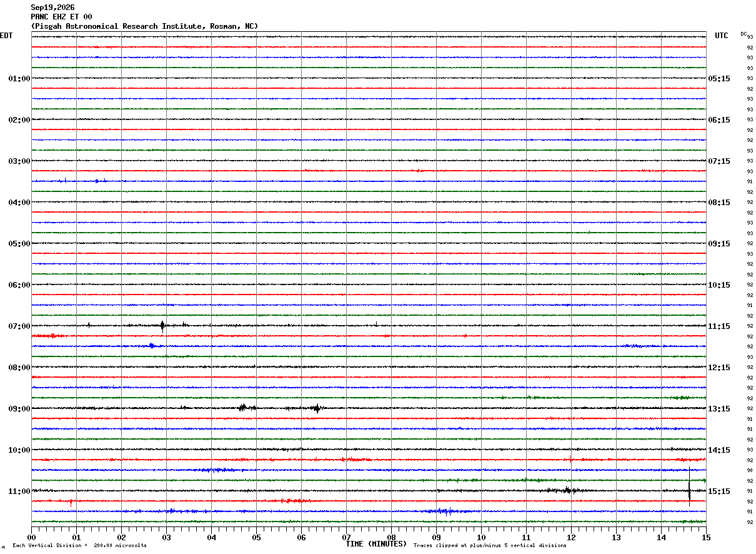This screenshot has width=756, height=554.
Task: Select the 15:15 UTC label
Action: (x=719, y=491)
